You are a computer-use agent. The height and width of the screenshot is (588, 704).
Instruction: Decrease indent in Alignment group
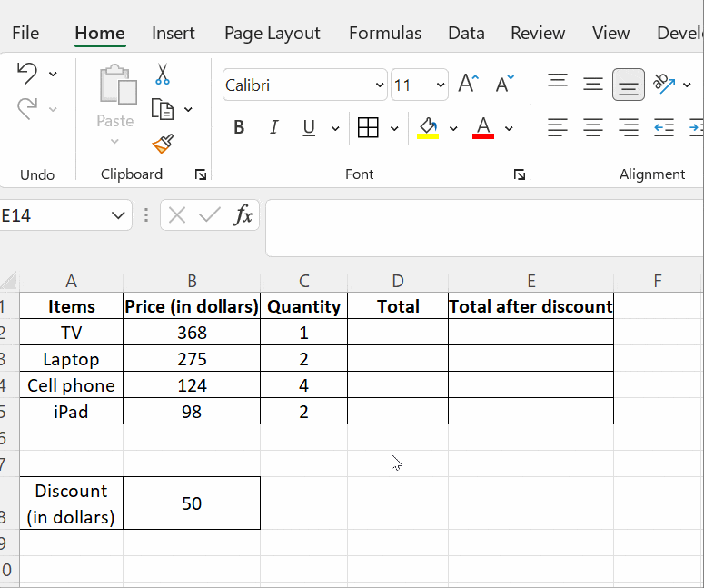(x=664, y=127)
